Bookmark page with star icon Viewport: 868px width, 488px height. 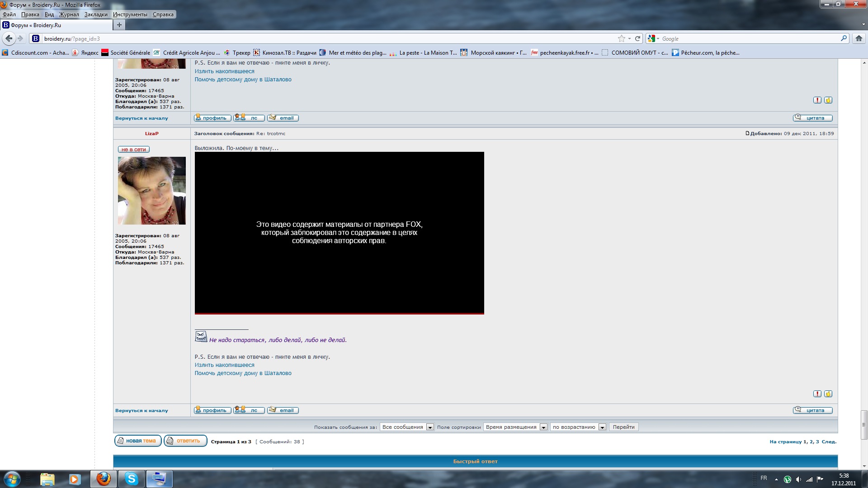click(622, 38)
